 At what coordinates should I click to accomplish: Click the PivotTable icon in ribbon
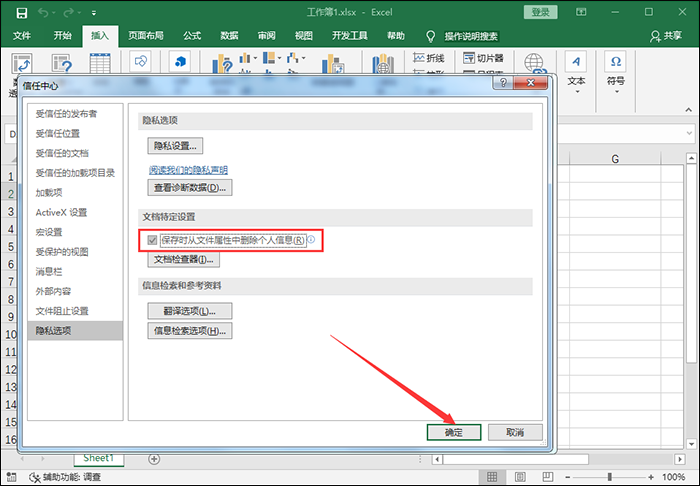(21, 64)
